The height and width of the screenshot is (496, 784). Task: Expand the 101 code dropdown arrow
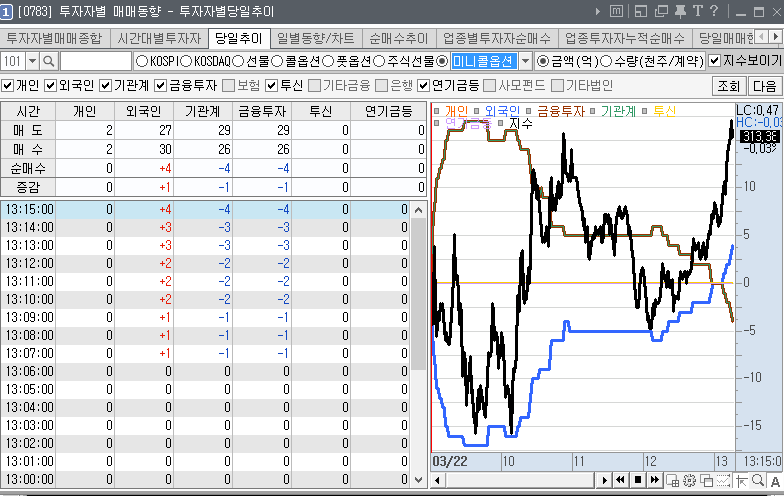tap(32, 61)
